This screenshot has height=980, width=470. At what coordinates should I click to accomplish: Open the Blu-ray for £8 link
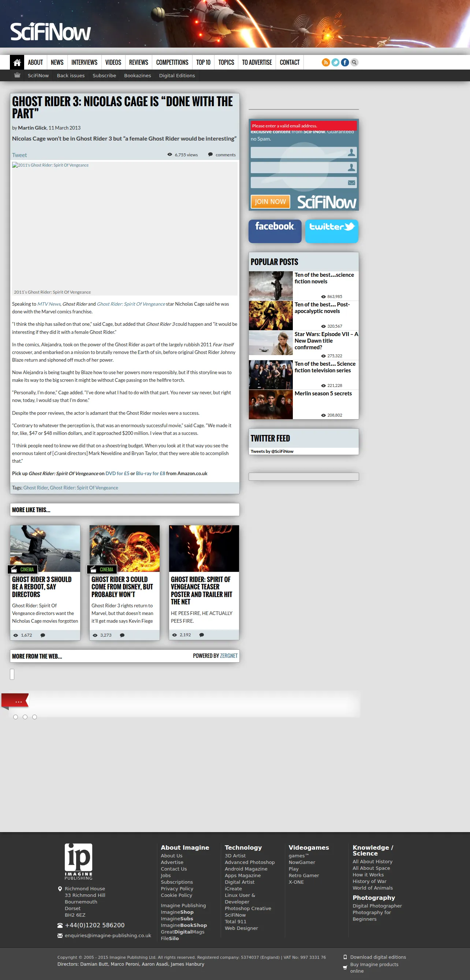click(x=150, y=473)
